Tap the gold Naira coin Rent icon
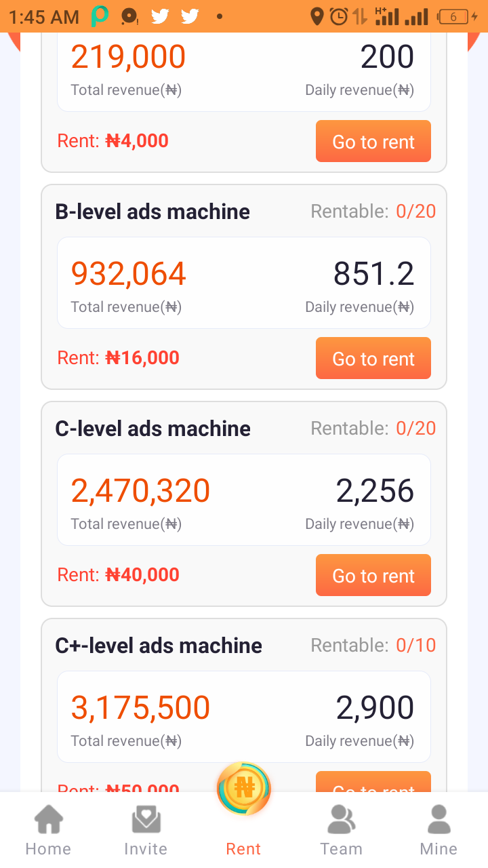The image size is (488, 868). point(244,789)
